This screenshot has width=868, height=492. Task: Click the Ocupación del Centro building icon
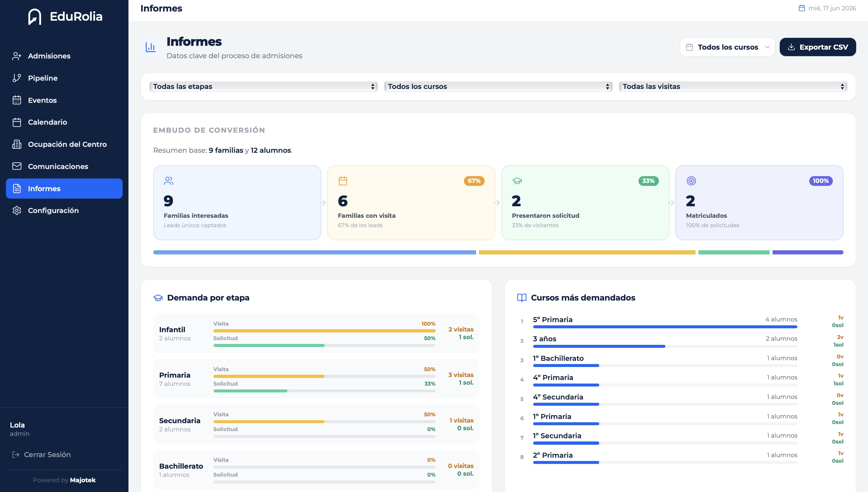[x=17, y=144]
